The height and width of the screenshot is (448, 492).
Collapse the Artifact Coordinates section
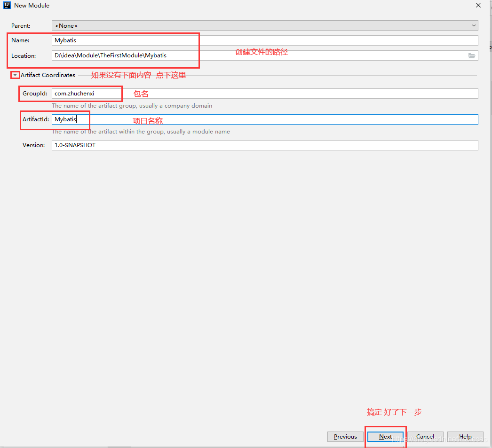[15, 75]
